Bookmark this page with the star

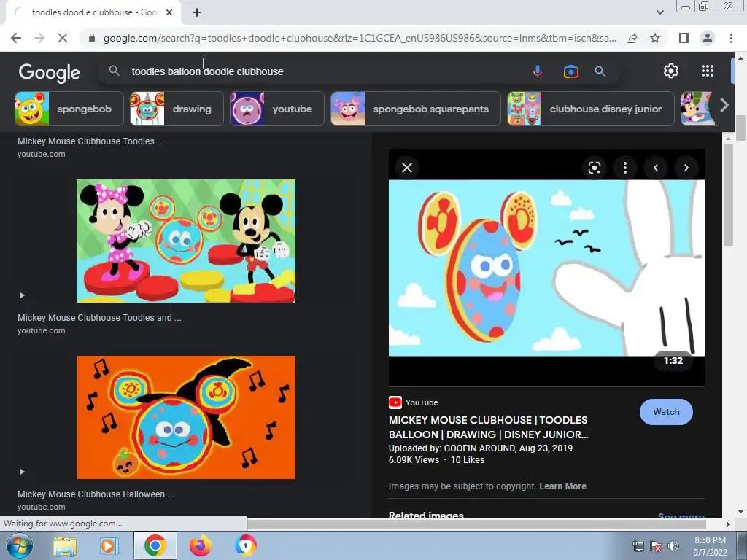[655, 38]
